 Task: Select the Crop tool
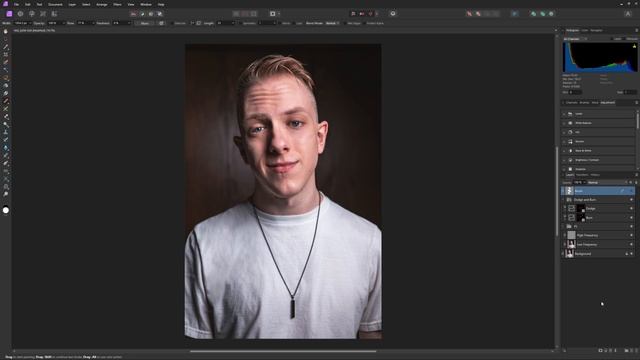click(x=6, y=54)
